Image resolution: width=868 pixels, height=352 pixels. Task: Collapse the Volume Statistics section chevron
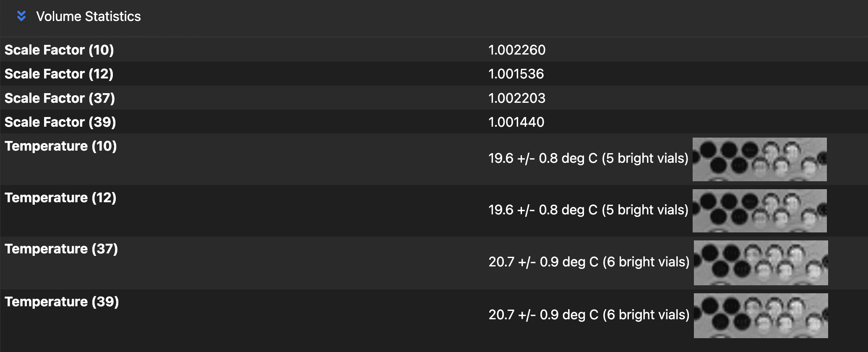[21, 16]
